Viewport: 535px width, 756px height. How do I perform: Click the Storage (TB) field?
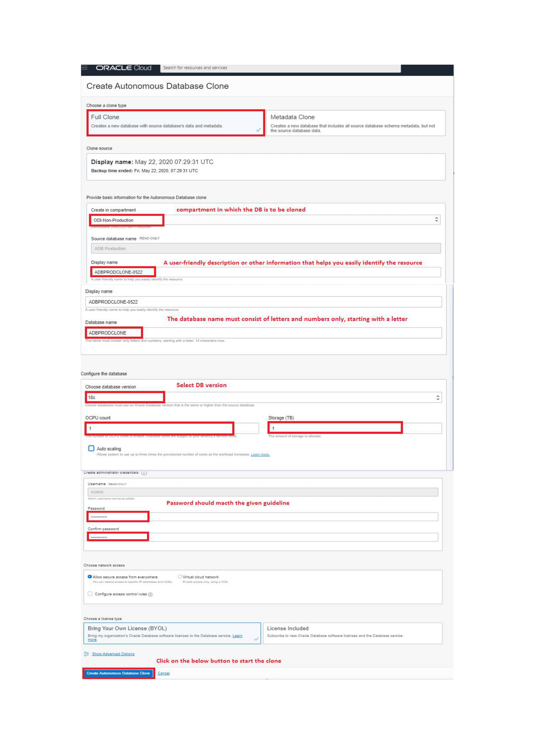coord(355,428)
